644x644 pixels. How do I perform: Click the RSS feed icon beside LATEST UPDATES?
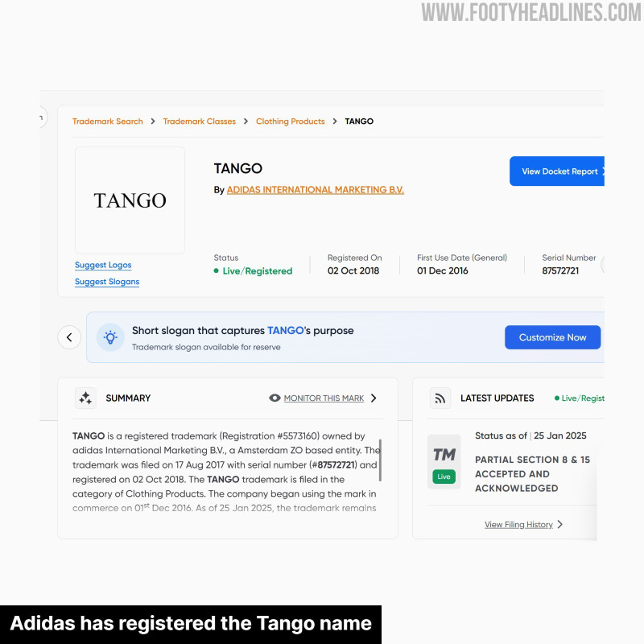point(440,398)
